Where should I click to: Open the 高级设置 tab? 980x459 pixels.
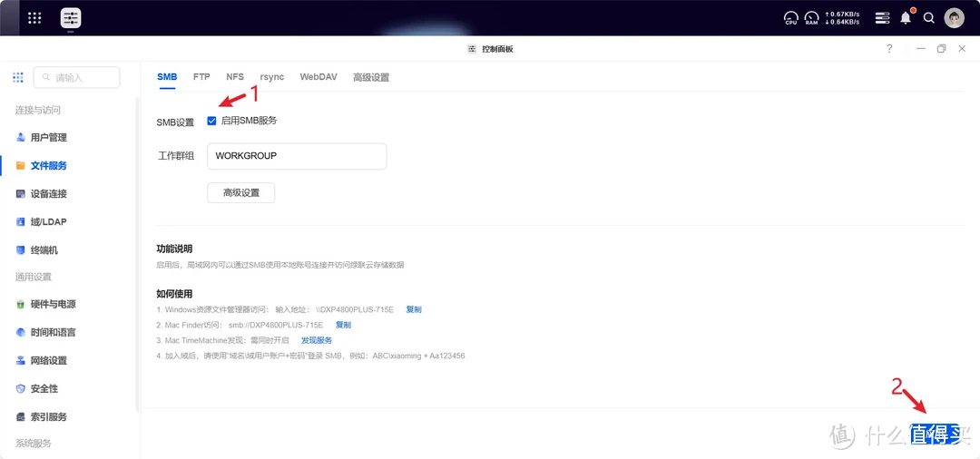click(x=371, y=77)
